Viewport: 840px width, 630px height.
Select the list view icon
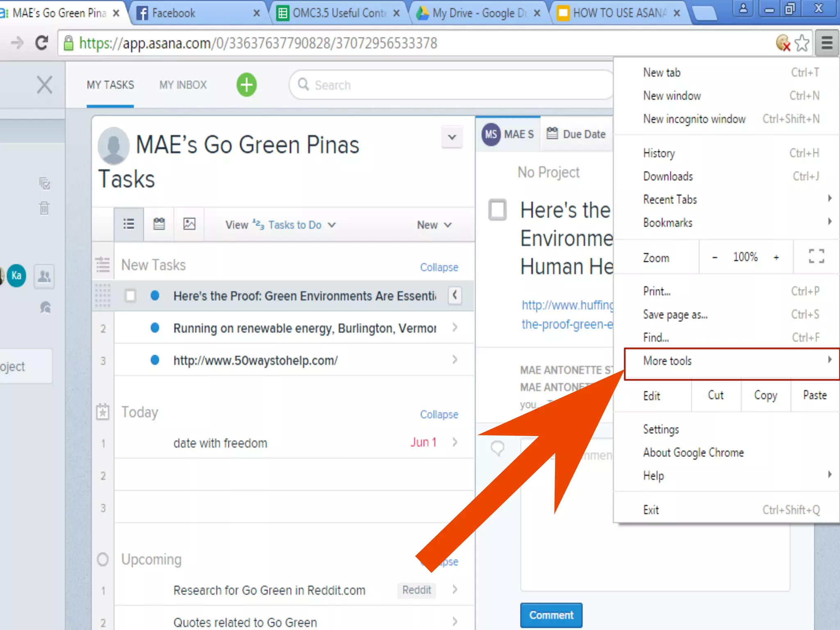(x=129, y=224)
